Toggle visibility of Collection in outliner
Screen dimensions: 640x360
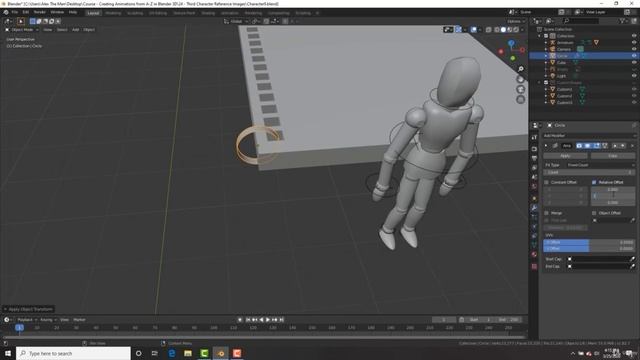634,36
